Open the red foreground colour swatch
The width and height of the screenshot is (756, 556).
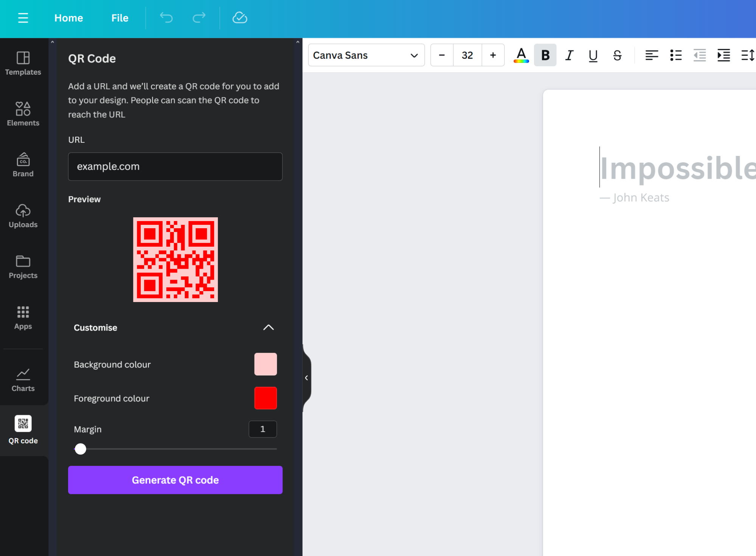265,398
